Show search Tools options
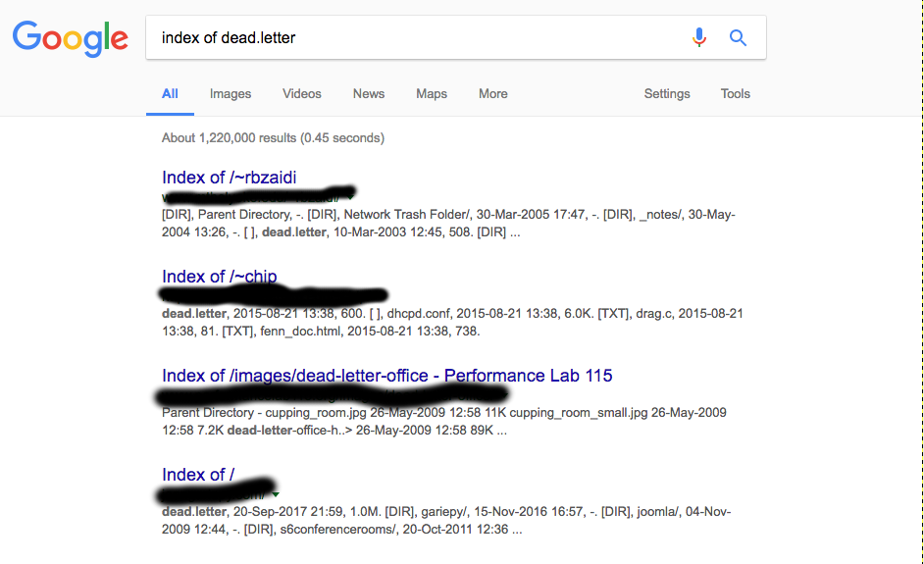 tap(736, 94)
